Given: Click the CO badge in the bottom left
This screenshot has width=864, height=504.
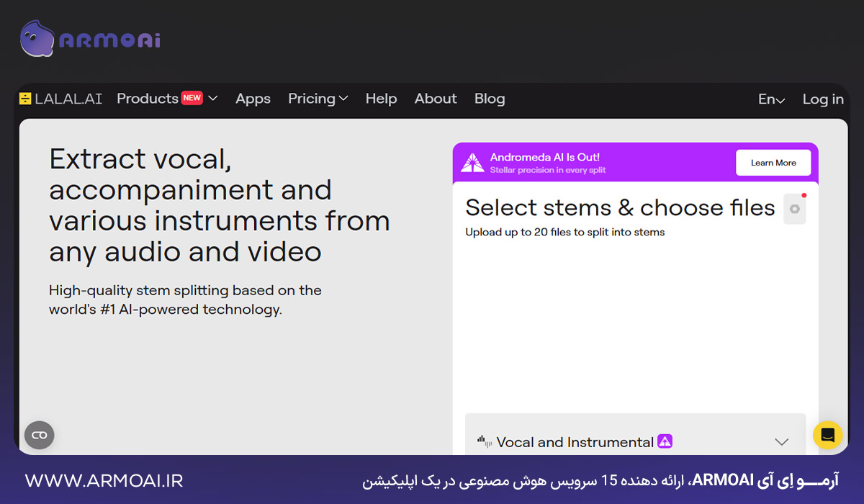Looking at the screenshot, I should (x=39, y=435).
